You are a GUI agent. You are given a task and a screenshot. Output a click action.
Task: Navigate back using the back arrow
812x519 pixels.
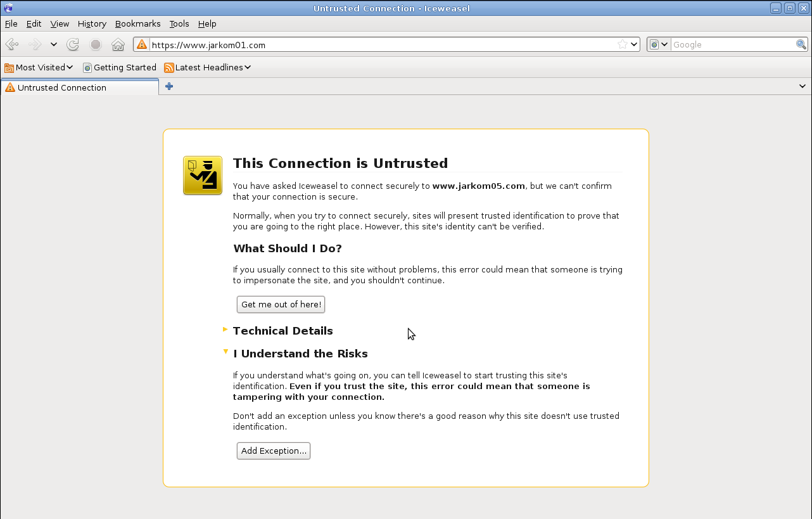point(11,44)
